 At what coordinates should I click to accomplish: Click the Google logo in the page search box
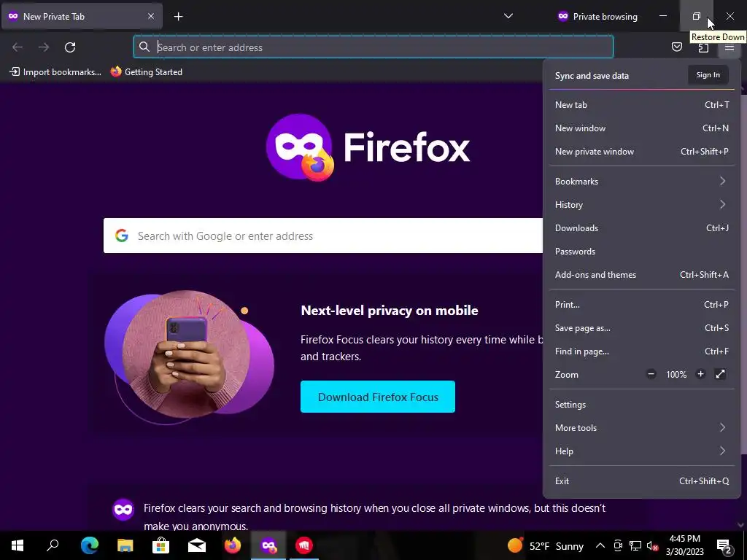click(122, 236)
